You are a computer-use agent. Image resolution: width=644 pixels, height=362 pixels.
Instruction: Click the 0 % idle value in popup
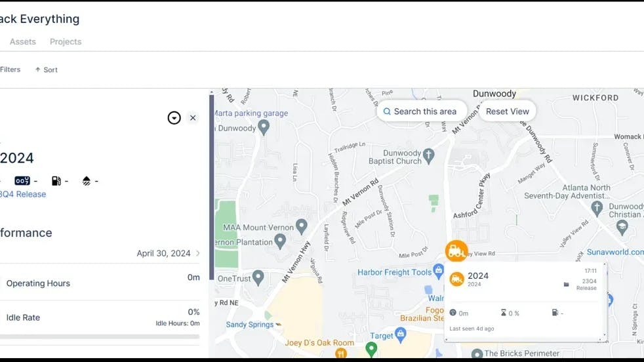point(513,313)
